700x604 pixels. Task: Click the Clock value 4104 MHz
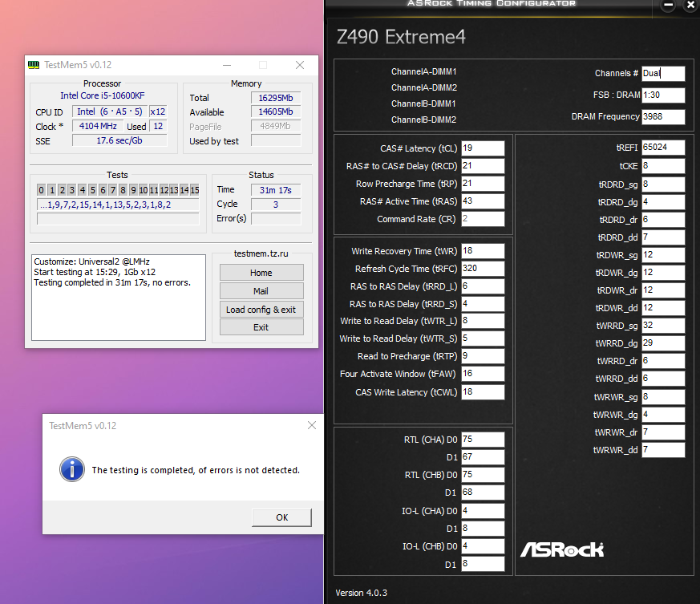[x=98, y=126]
